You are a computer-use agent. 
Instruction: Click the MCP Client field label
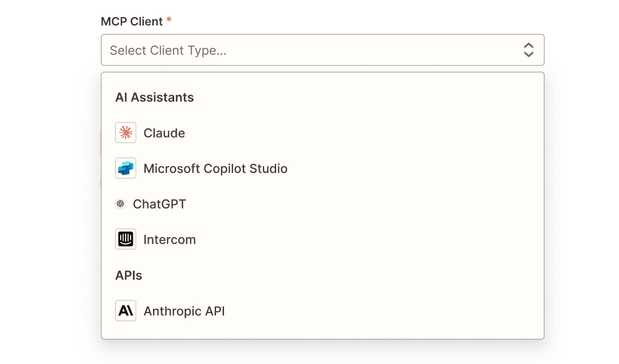(132, 21)
